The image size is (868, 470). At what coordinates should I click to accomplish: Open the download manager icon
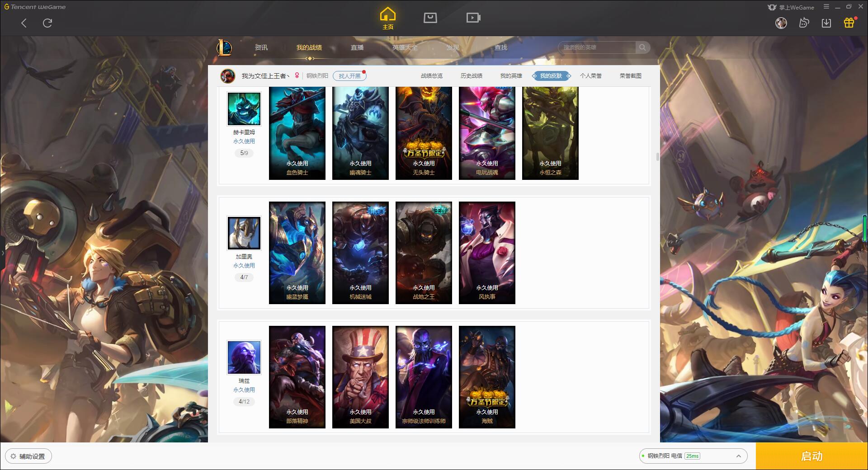(x=826, y=23)
